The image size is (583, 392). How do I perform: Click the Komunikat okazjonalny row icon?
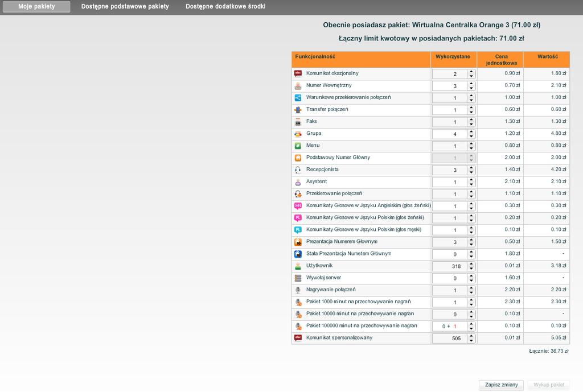point(298,73)
